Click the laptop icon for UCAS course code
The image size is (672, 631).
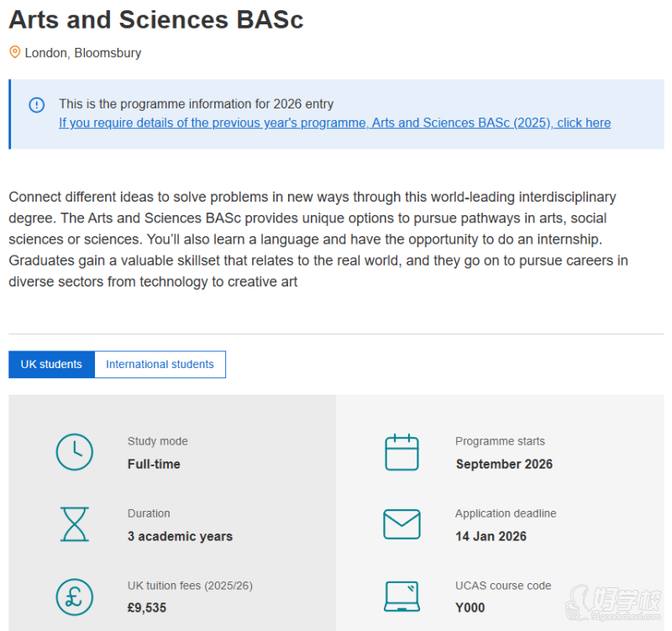(402, 597)
